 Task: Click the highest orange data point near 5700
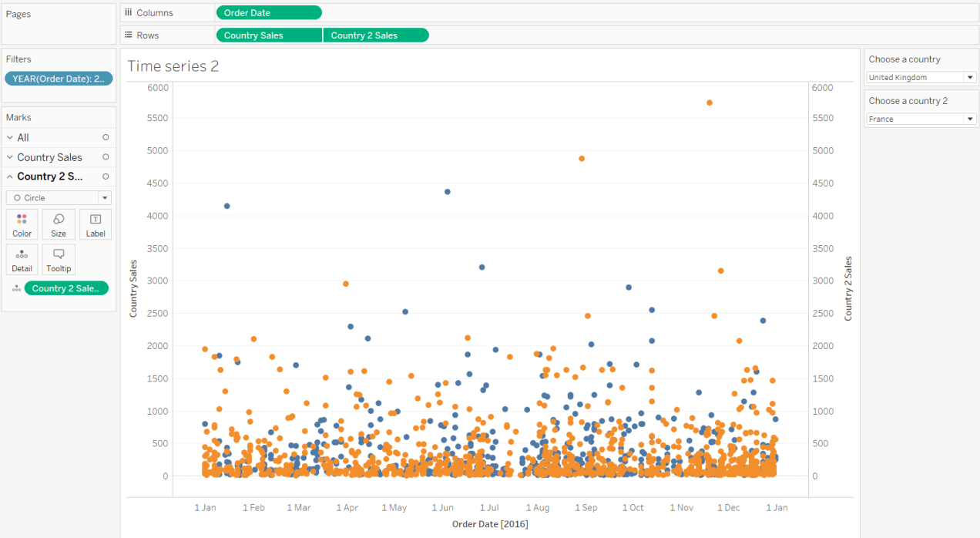click(x=710, y=103)
